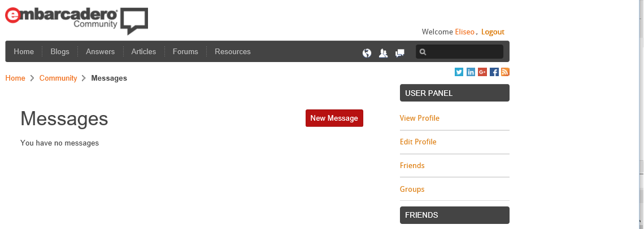644x229 pixels.
Task: Share via the Twitter icon
Action: pyautogui.click(x=459, y=72)
